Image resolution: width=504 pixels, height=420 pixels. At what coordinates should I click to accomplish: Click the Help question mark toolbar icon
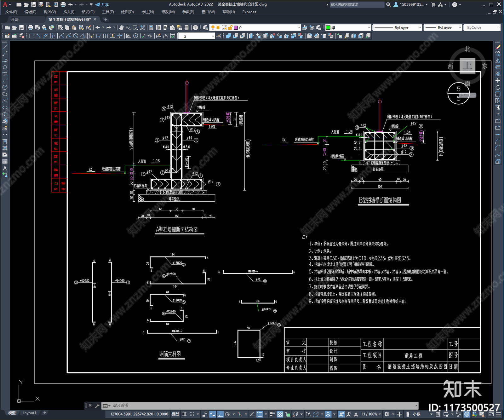[x=195, y=28]
